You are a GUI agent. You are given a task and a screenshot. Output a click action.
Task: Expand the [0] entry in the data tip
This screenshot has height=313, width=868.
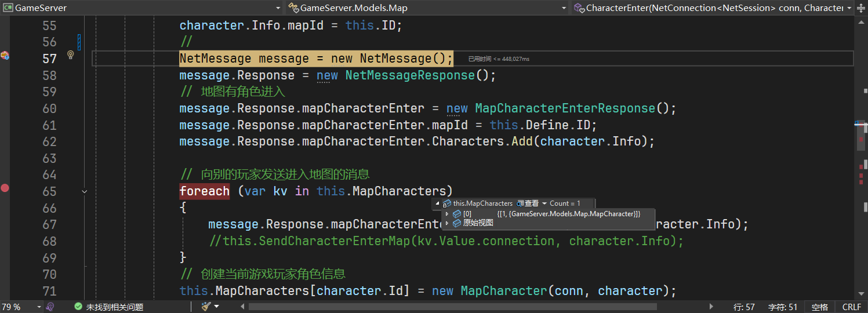[x=447, y=214]
